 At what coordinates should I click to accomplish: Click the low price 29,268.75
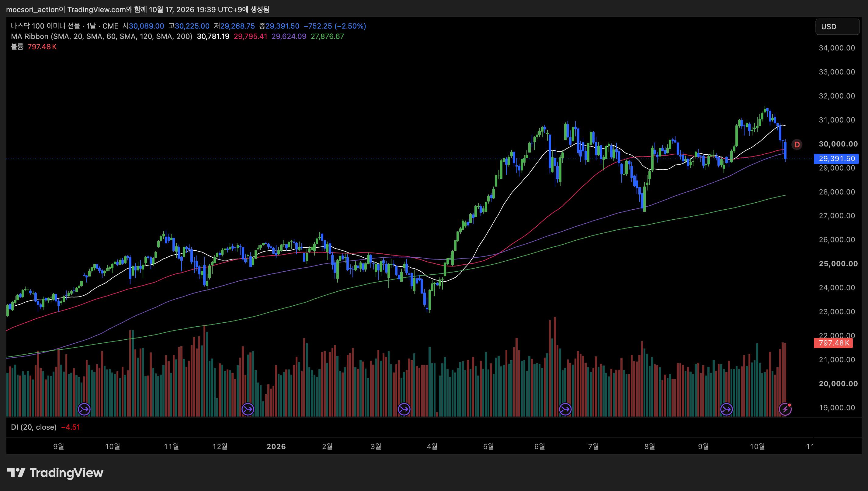(238, 26)
